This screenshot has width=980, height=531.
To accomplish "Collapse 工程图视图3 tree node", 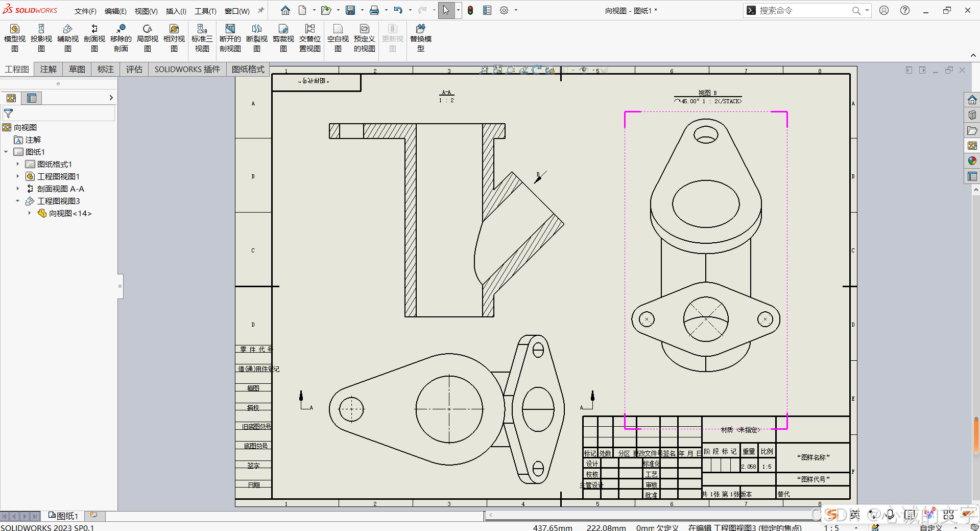I will click(x=17, y=201).
